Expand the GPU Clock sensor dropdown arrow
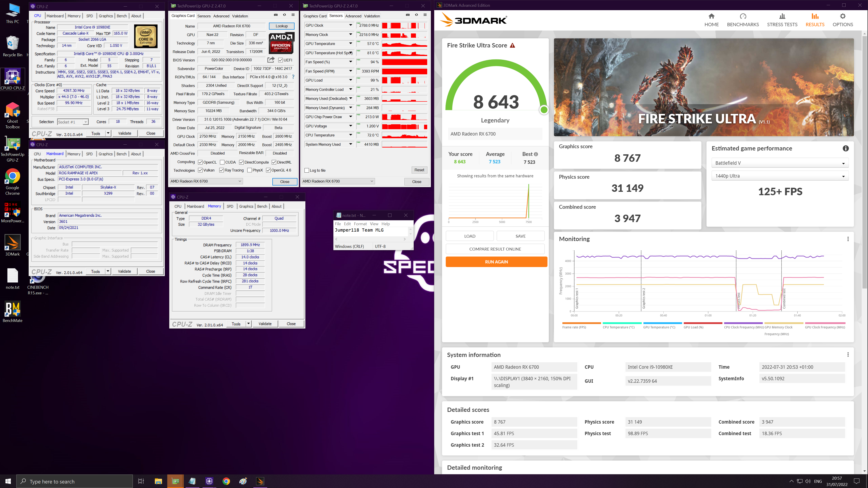 coord(350,25)
